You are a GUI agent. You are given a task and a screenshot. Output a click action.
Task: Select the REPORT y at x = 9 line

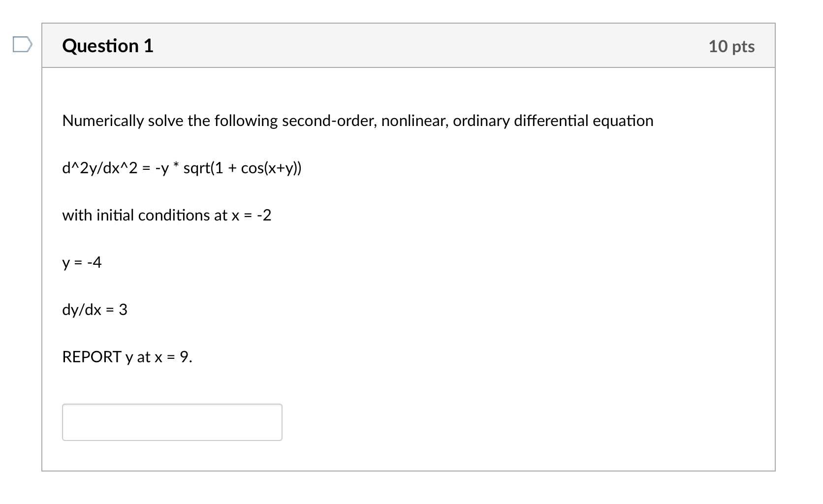pyautogui.click(x=127, y=357)
